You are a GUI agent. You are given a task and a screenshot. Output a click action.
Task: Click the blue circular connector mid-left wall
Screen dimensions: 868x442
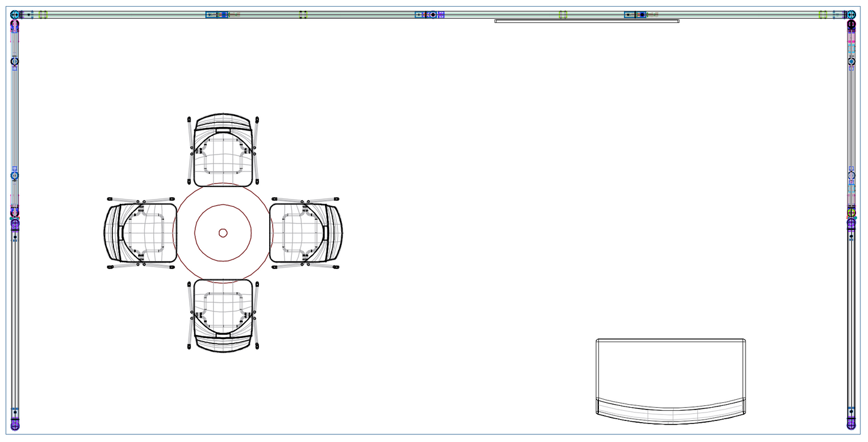point(15,176)
